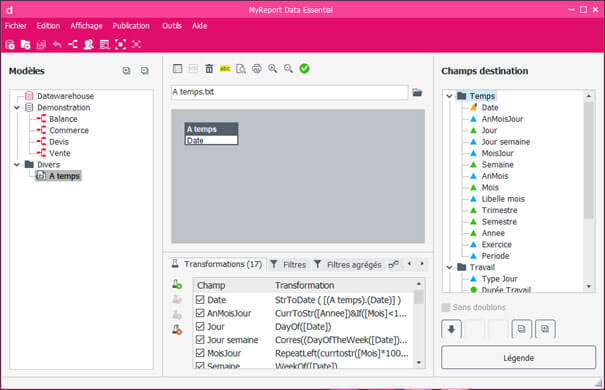Uncheck the AnMoisJour transformation checkbox

pos(200,313)
